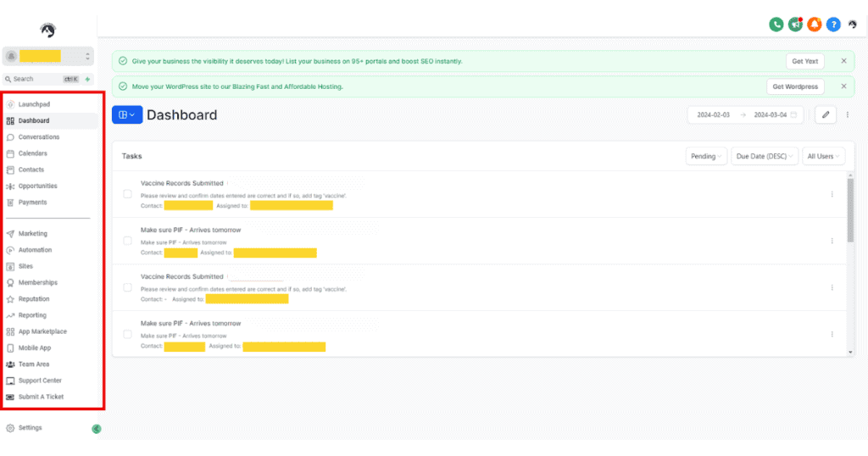Viewport: 868px width, 456px height.
Task: Click the Sites icon in sidebar
Action: [x=10, y=266]
